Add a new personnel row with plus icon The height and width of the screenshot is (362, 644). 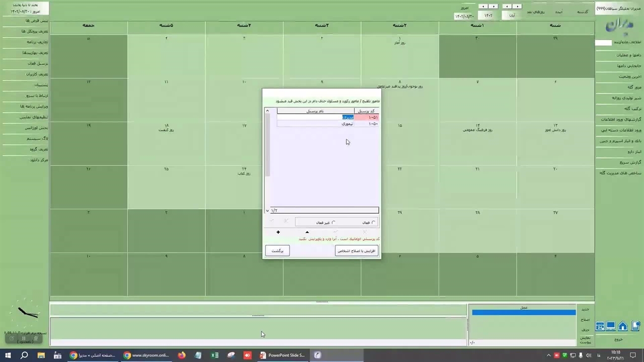coord(278,232)
